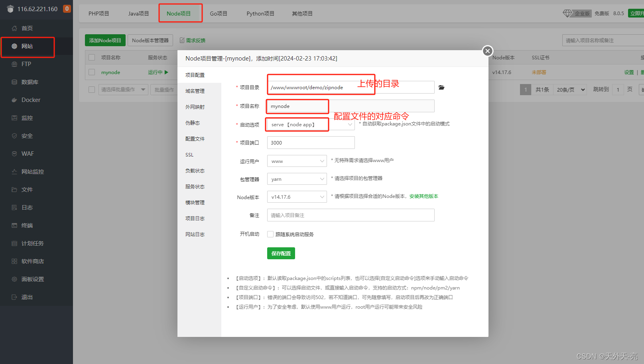Open the 启动选项 dropdown

(311, 125)
